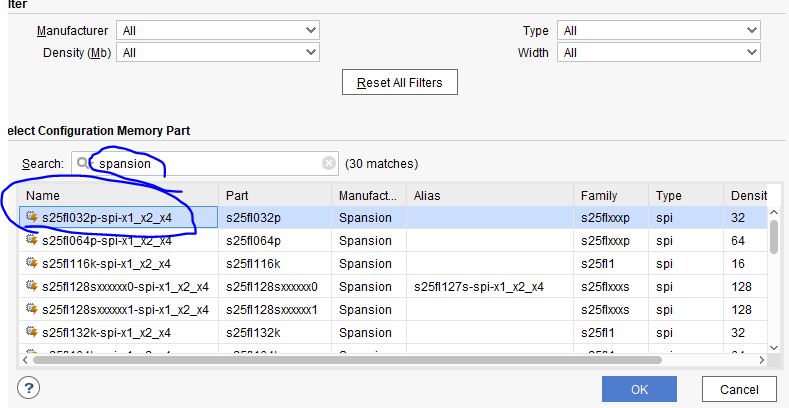Open the Density (Mb) filter dropdown
789x408 pixels.
217,52
